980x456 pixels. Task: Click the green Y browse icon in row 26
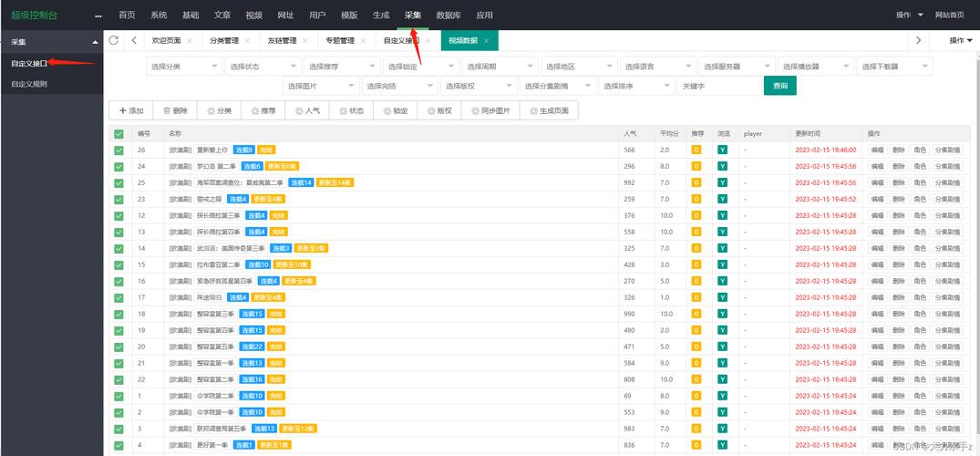point(722,150)
